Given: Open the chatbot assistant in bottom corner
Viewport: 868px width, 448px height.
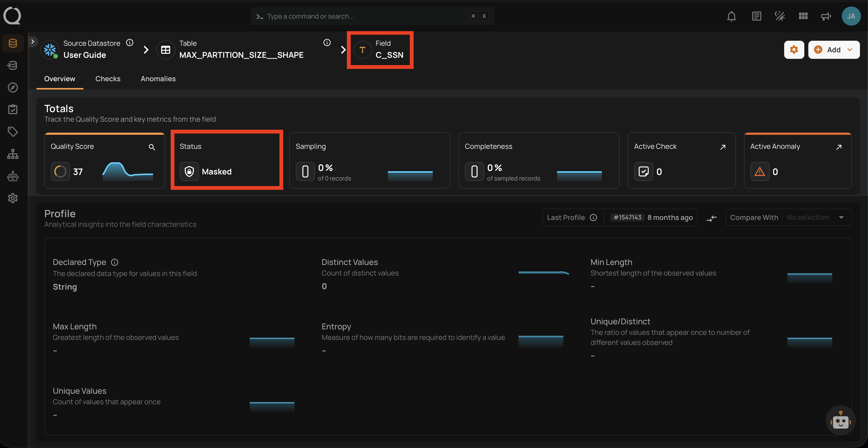Looking at the screenshot, I should tap(840, 420).
